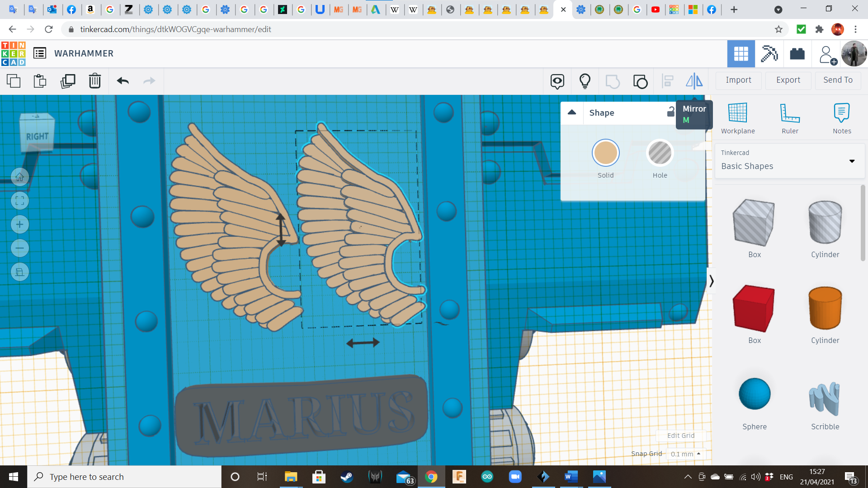Click the Duplicate and repeat icon
The image size is (868, 488).
point(68,81)
